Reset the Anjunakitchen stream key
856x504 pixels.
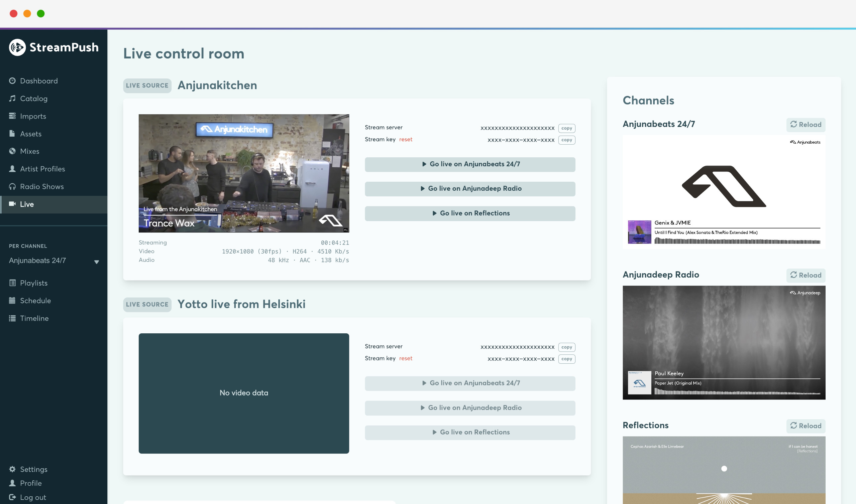coord(406,139)
